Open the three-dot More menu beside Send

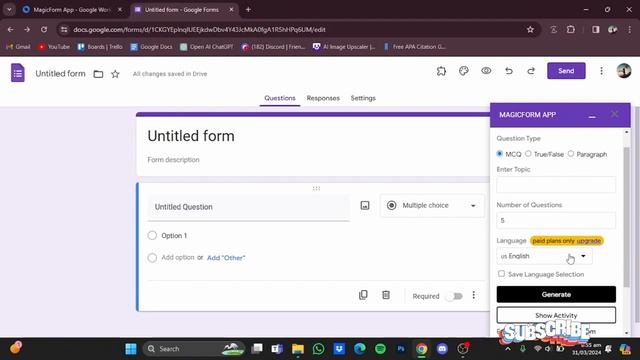(601, 71)
